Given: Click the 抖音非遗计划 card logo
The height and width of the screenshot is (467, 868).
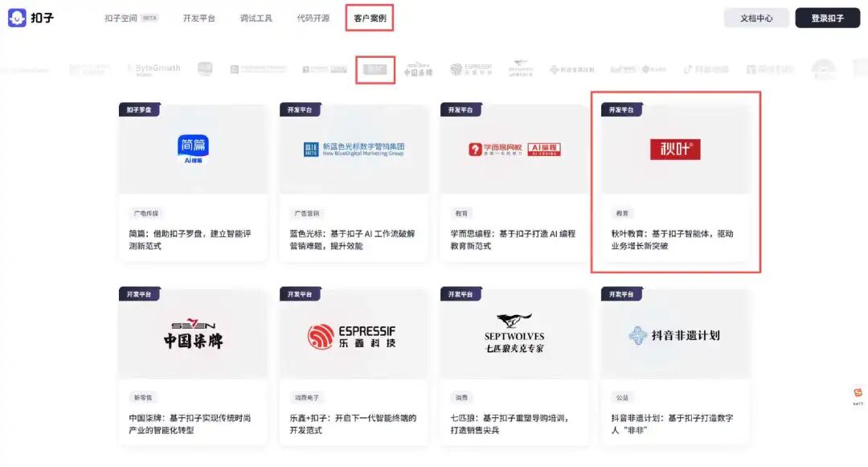Looking at the screenshot, I should [x=674, y=335].
